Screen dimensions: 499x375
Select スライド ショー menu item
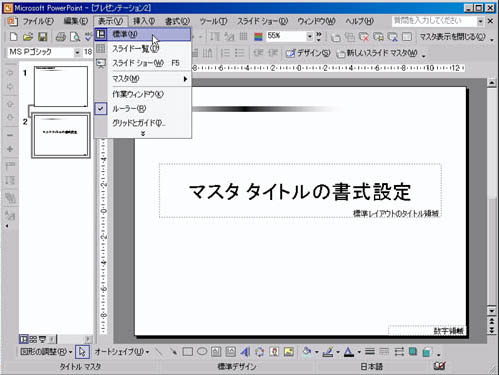pyautogui.click(x=143, y=63)
